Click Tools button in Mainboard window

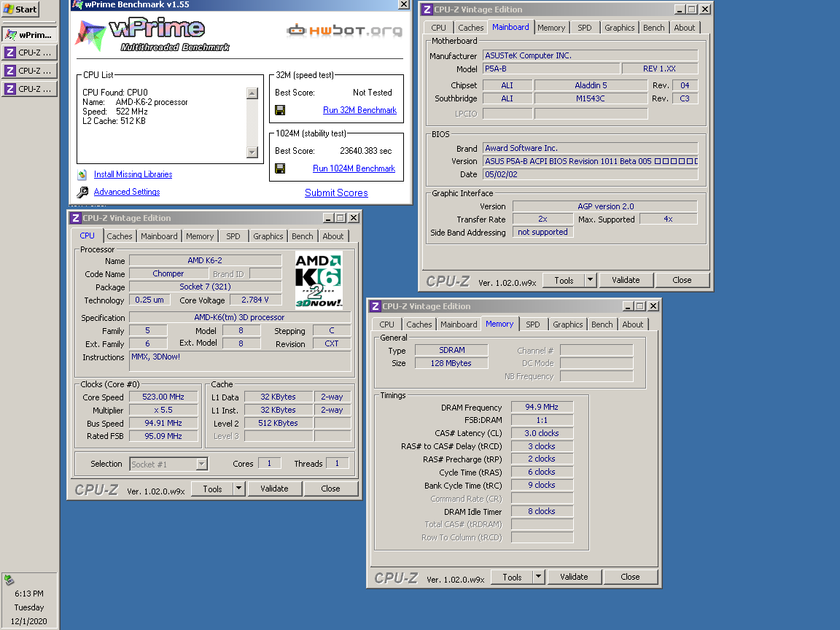pos(564,280)
